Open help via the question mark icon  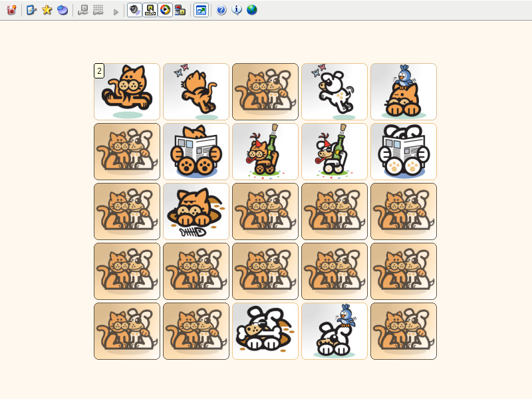pyautogui.click(x=221, y=10)
